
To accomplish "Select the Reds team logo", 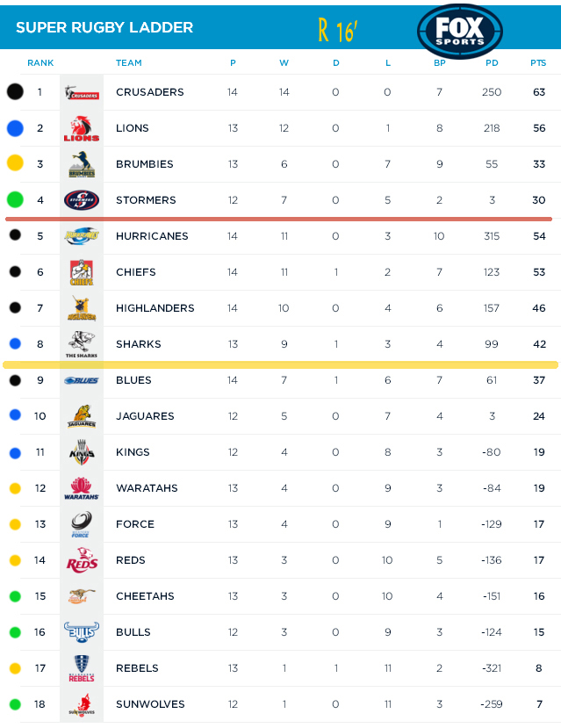I will click(x=81, y=560).
